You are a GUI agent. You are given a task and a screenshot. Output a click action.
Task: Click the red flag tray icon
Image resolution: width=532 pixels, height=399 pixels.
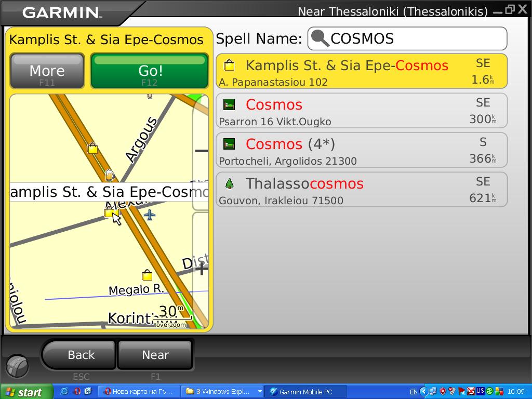point(461,392)
